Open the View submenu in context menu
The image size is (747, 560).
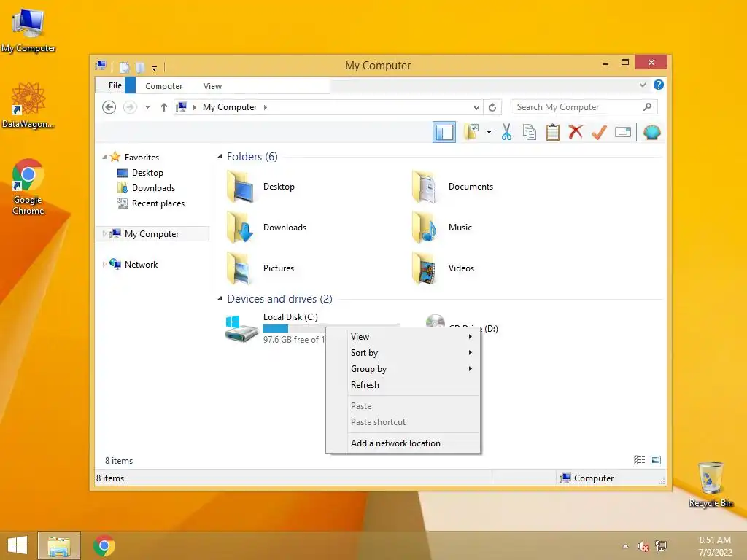(x=403, y=337)
